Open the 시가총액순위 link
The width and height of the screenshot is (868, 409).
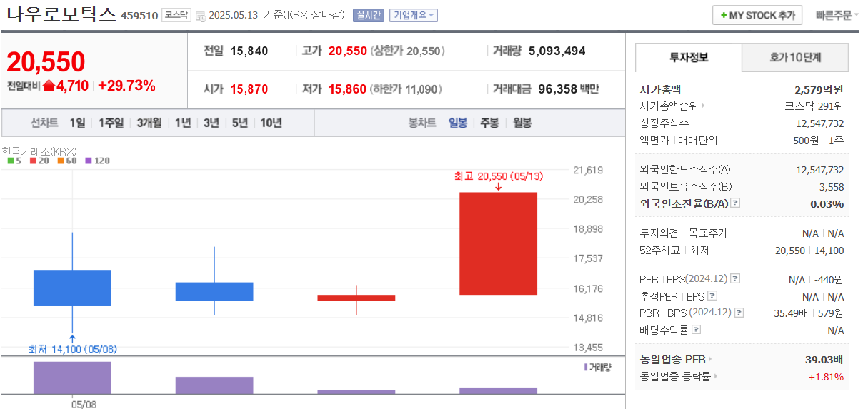pos(669,106)
